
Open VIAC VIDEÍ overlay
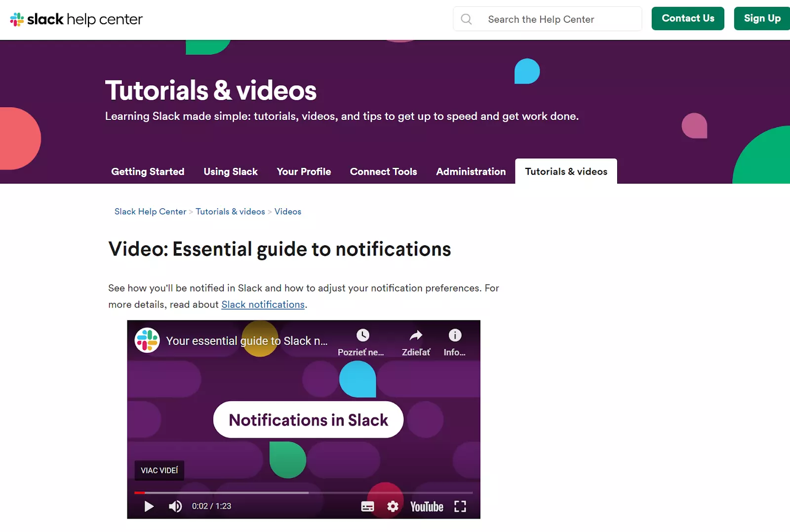tap(159, 470)
